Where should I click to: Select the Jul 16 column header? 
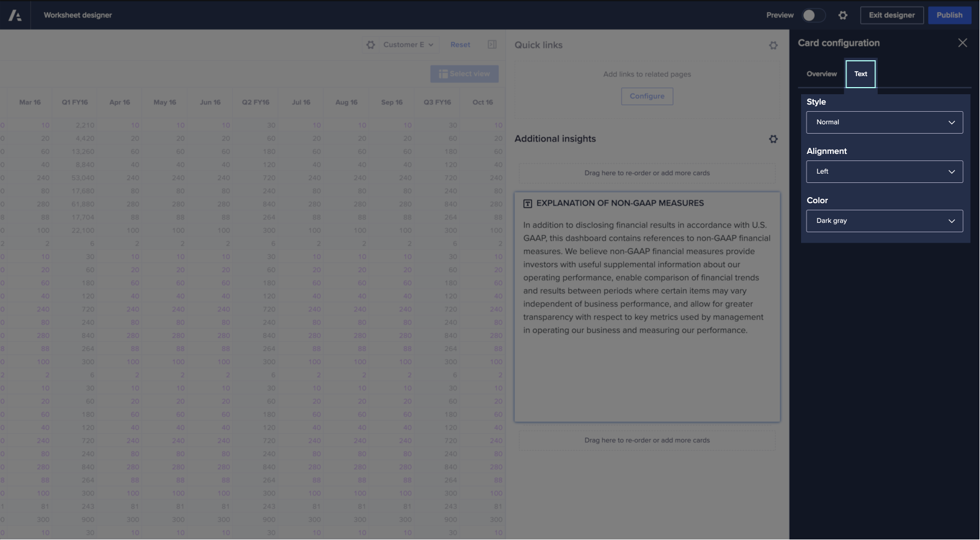click(x=301, y=102)
